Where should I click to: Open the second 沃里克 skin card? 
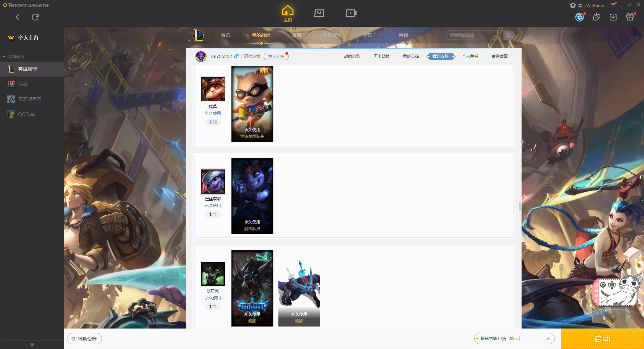click(x=299, y=288)
